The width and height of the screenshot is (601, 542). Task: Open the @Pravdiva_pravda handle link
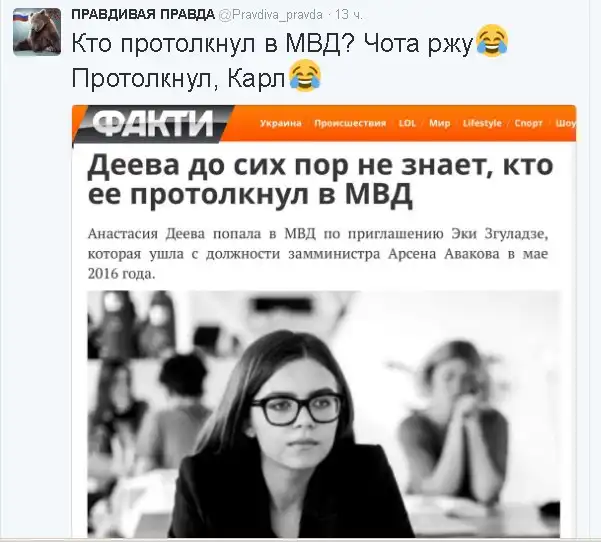(x=271, y=15)
